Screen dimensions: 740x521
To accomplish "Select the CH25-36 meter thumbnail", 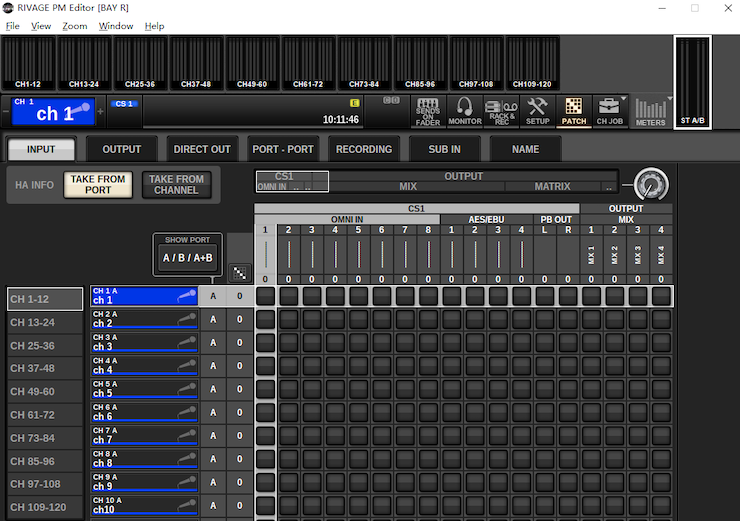I will point(141,63).
